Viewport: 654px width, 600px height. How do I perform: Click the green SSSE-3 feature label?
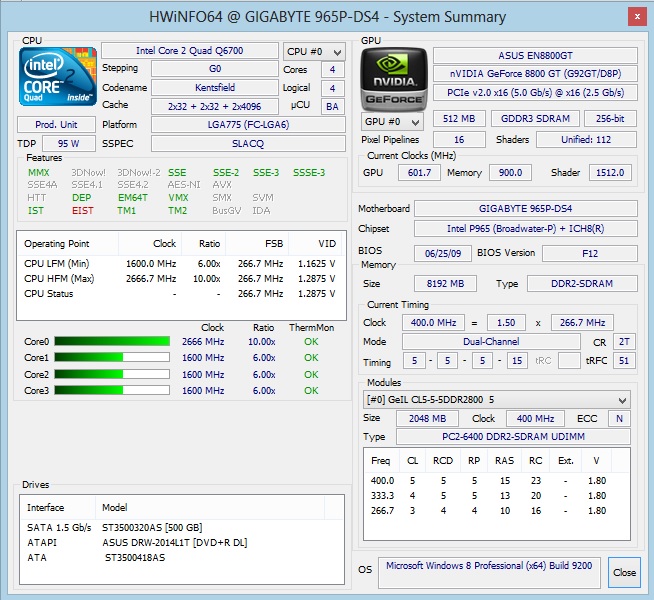309,173
